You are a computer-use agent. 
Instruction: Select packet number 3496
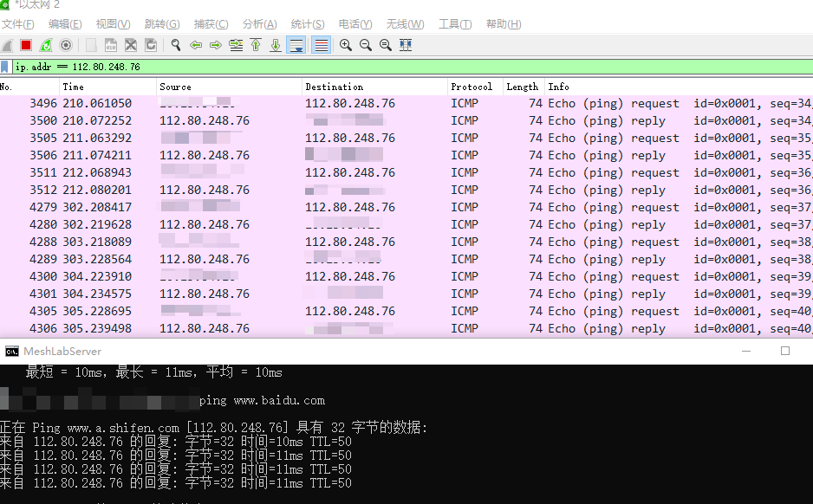406,104
